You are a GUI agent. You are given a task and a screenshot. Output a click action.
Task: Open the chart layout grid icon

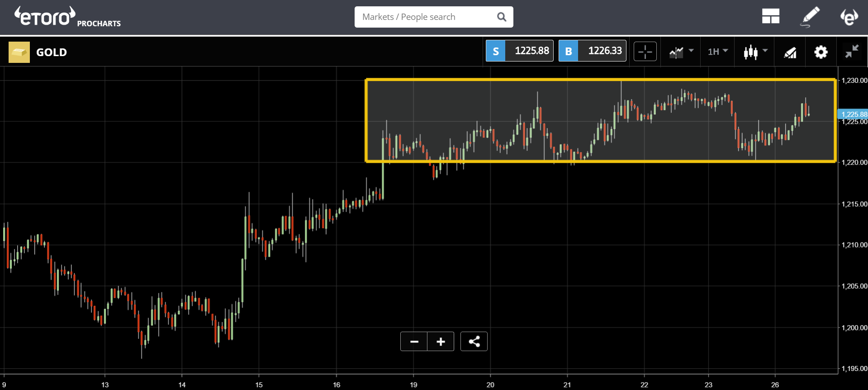point(770,16)
